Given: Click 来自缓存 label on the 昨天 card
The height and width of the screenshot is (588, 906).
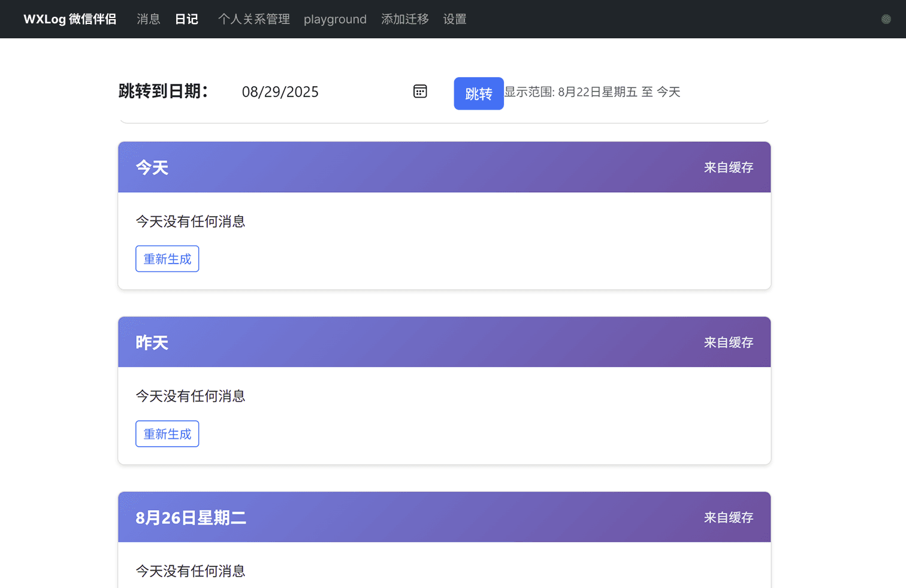Looking at the screenshot, I should [728, 343].
